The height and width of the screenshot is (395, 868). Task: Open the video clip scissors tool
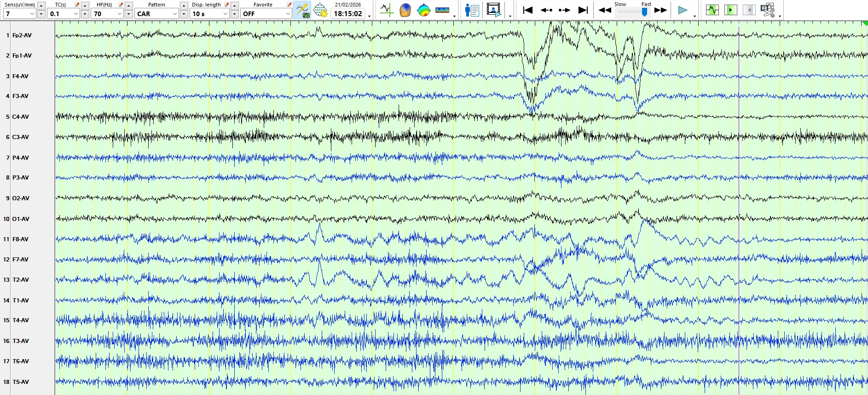point(767,10)
